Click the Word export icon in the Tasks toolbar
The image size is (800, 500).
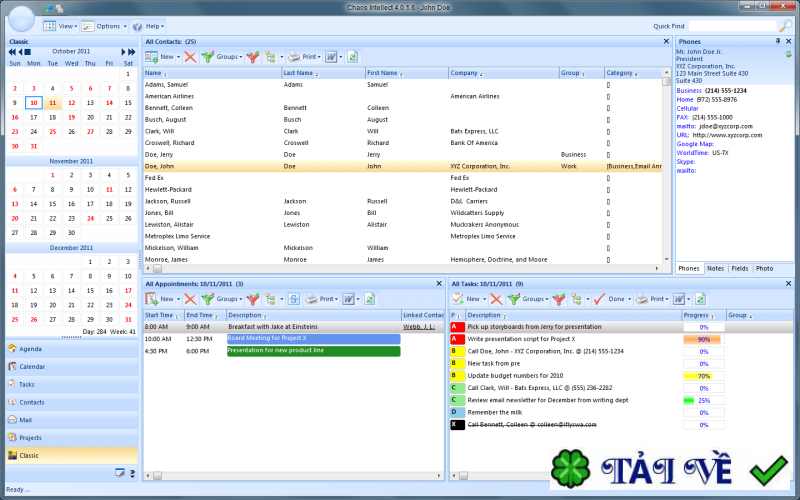pyautogui.click(x=680, y=299)
